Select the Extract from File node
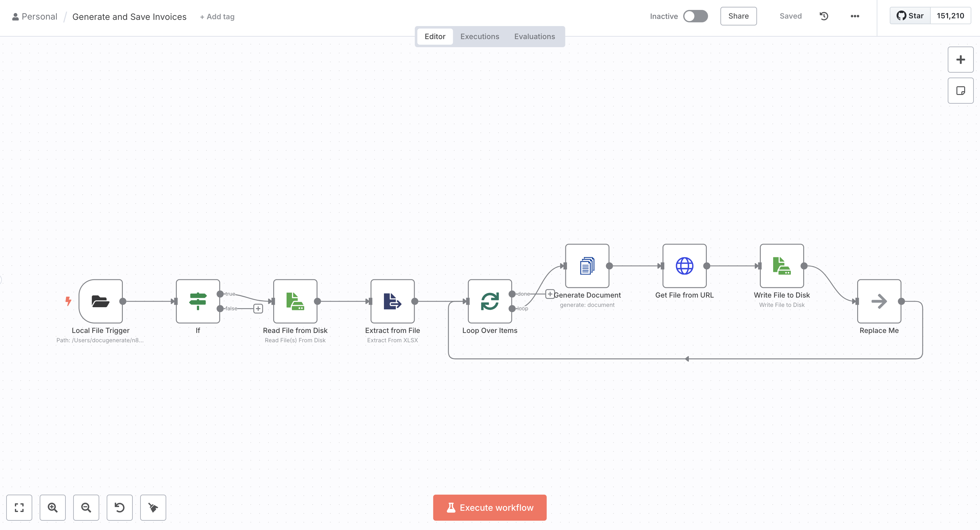Screen dimensions: 980x530 pyautogui.click(x=392, y=301)
